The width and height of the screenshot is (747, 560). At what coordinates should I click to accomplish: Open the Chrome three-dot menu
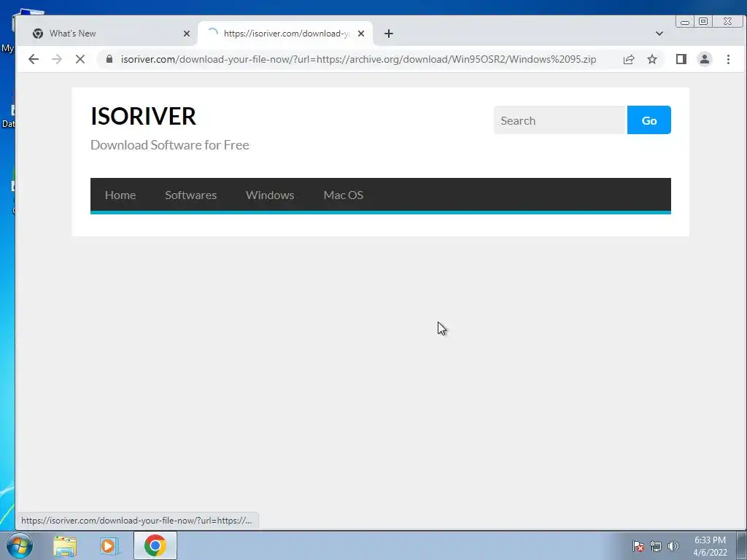(728, 59)
